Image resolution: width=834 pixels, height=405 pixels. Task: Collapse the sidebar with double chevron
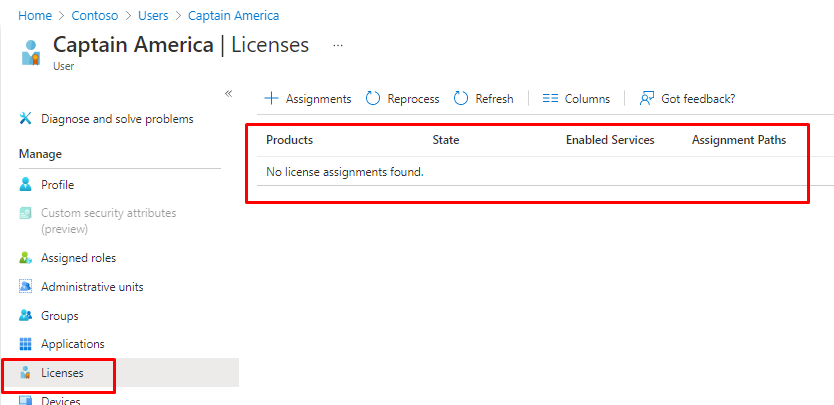(x=228, y=93)
